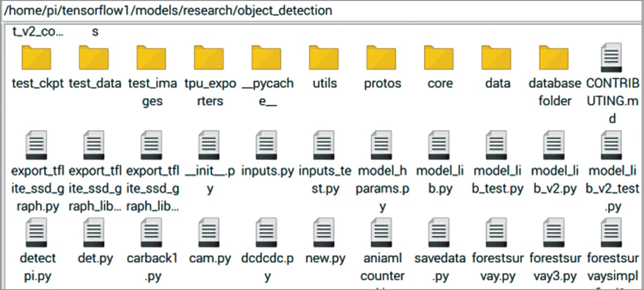Image resolution: width=644 pixels, height=290 pixels.
Task: Click the object_detection path in the address bar
Action: pyautogui.click(x=285, y=10)
